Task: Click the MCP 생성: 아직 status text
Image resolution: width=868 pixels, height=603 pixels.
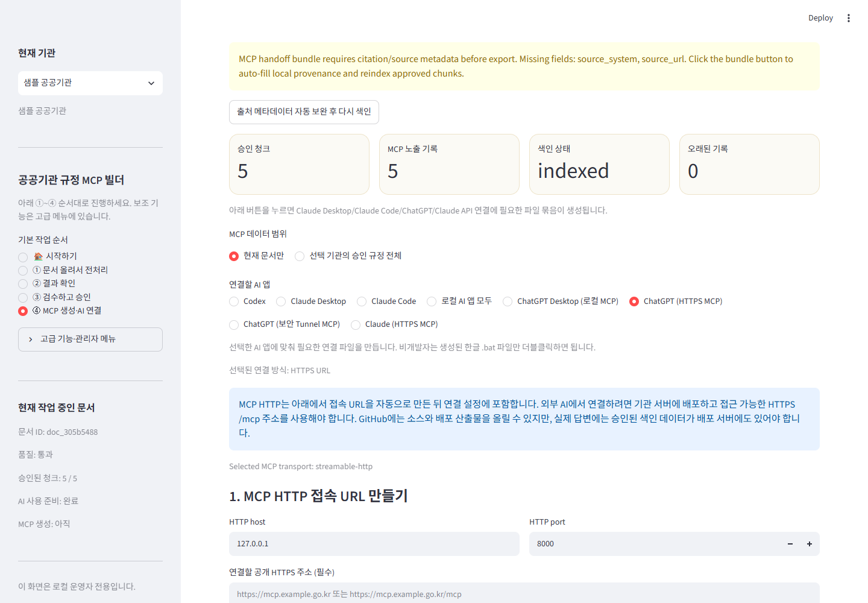Action: (44, 524)
